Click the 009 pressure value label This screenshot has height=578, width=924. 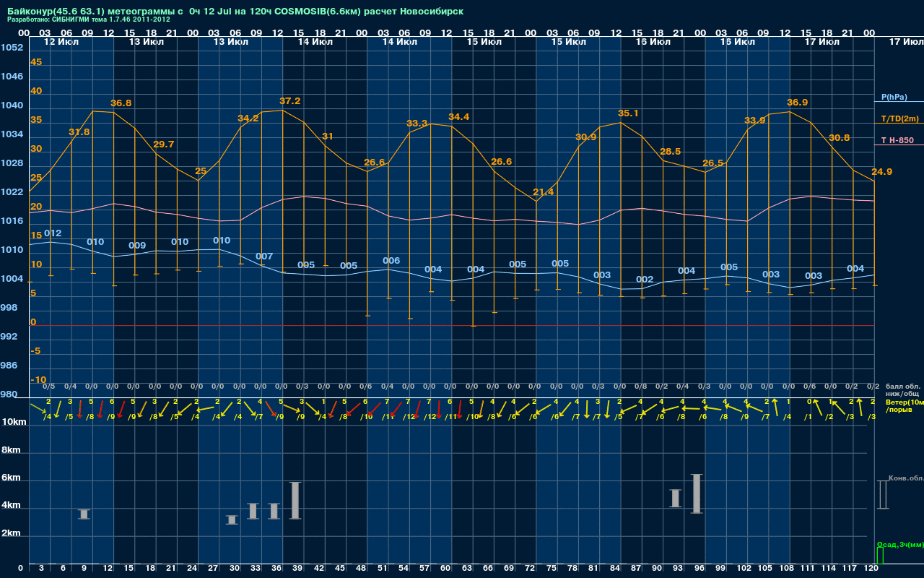point(137,246)
